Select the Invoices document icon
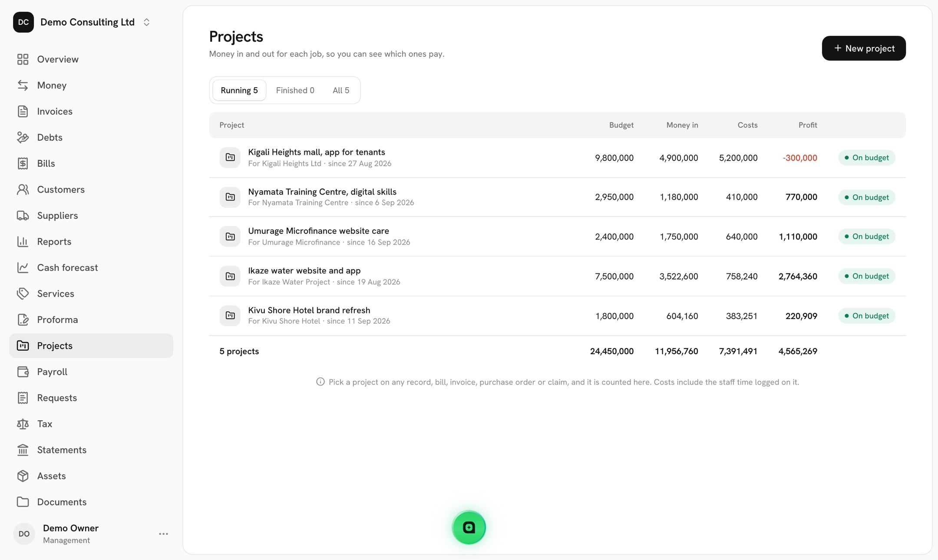 23,111
